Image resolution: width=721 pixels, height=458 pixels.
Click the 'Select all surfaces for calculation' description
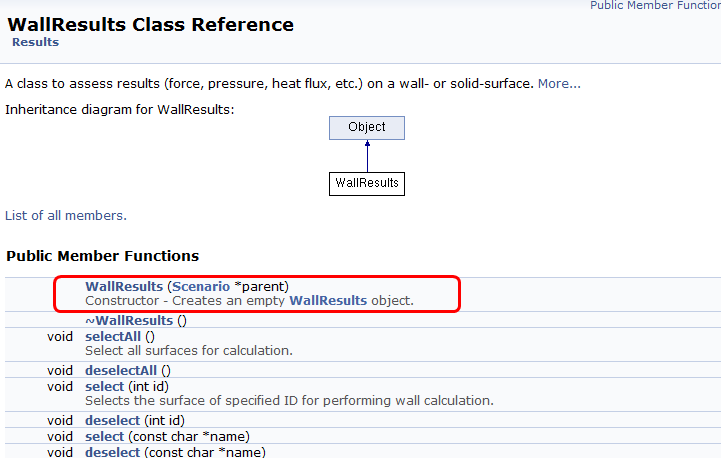(x=188, y=350)
